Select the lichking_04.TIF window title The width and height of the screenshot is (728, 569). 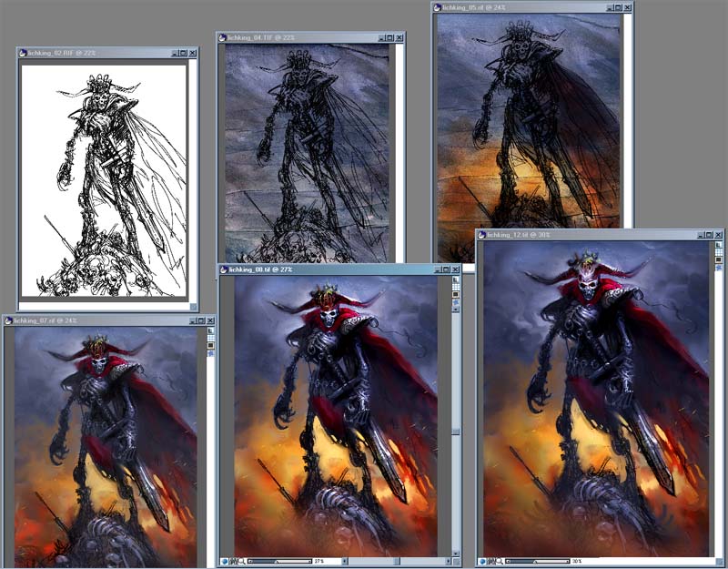(261, 37)
